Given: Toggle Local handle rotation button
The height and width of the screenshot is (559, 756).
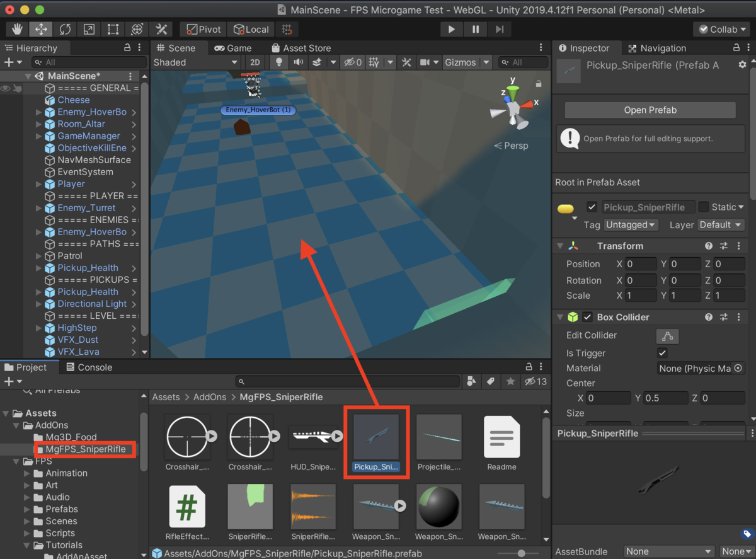Looking at the screenshot, I should coord(251,29).
